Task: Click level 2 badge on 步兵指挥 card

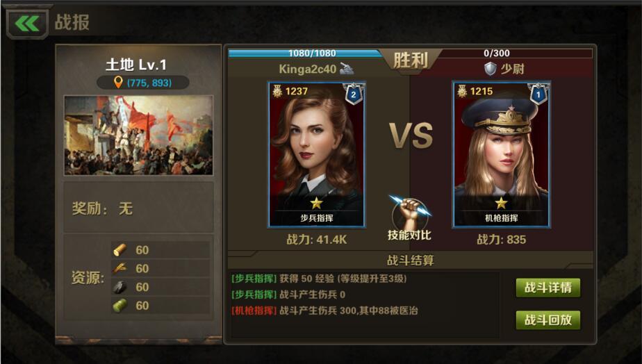Action: tap(353, 94)
